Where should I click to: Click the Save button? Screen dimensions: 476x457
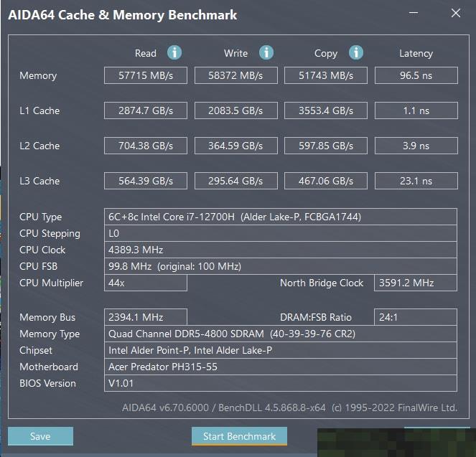(40, 436)
